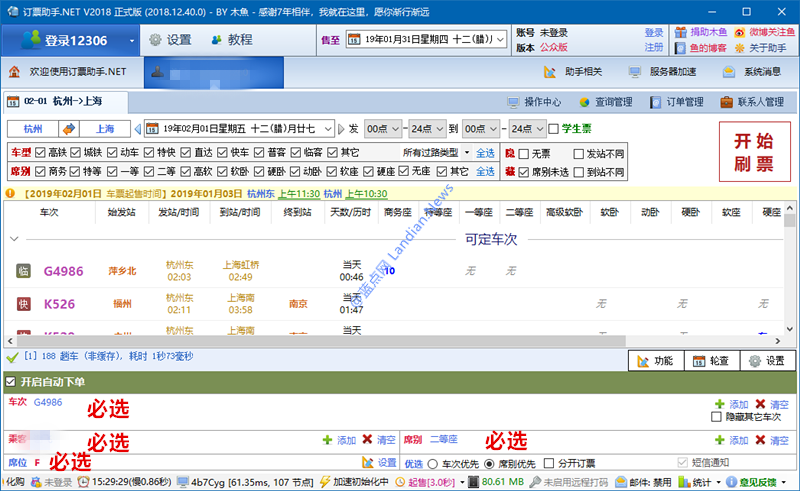Click the 杭州 departure station field

33,129
